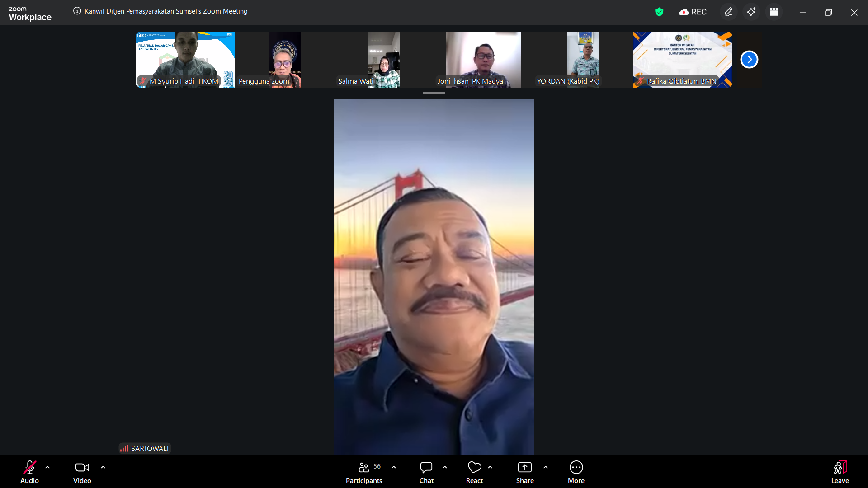
Task: Start sharing screen with Share button
Action: coord(525,472)
